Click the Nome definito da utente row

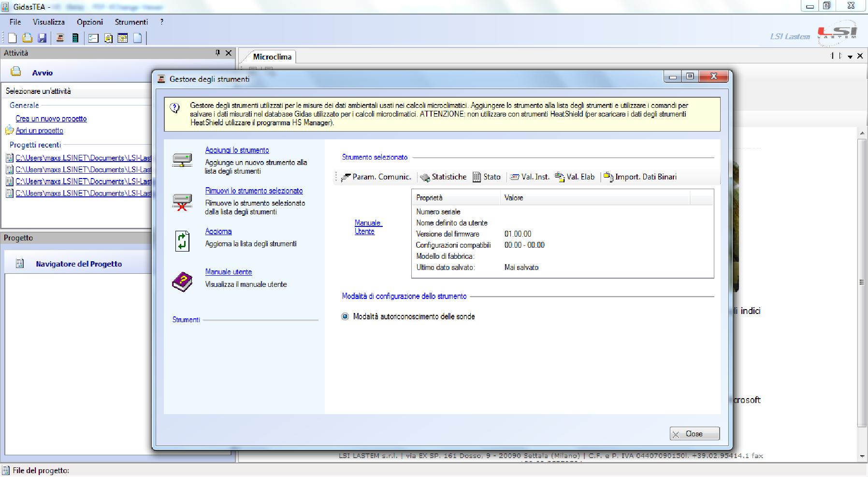563,223
